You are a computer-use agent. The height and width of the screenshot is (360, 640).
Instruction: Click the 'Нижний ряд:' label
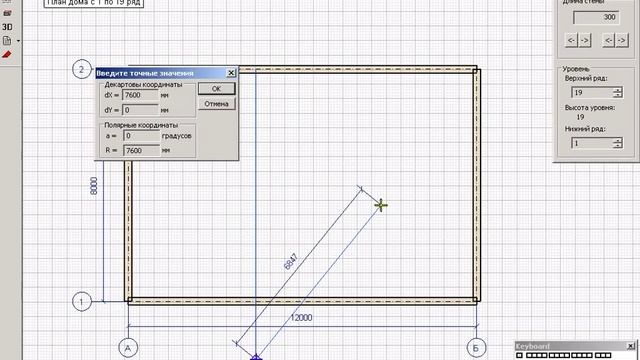click(x=585, y=129)
